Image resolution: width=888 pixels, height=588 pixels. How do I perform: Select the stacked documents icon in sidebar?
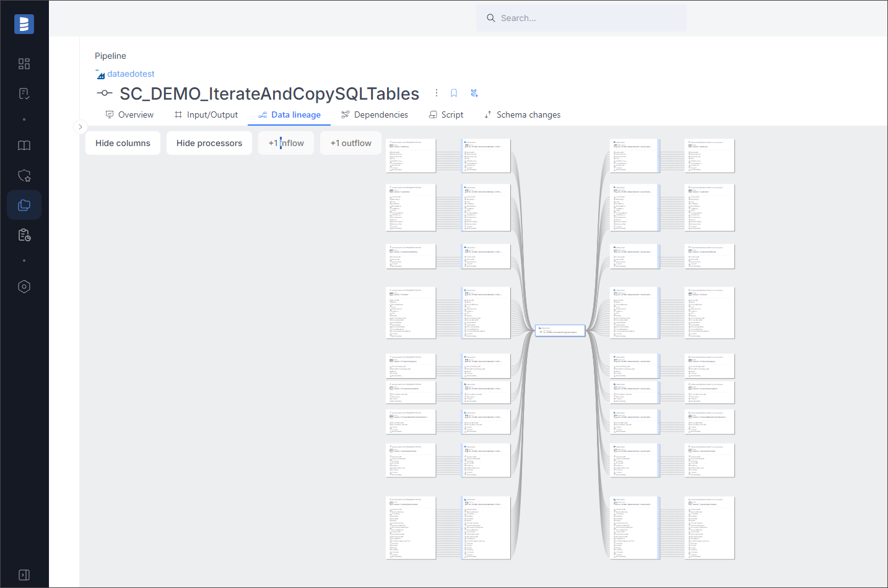[24, 205]
